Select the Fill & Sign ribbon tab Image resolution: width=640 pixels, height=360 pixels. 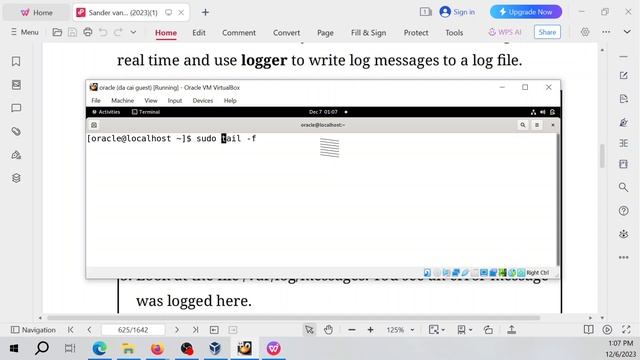[x=368, y=33]
